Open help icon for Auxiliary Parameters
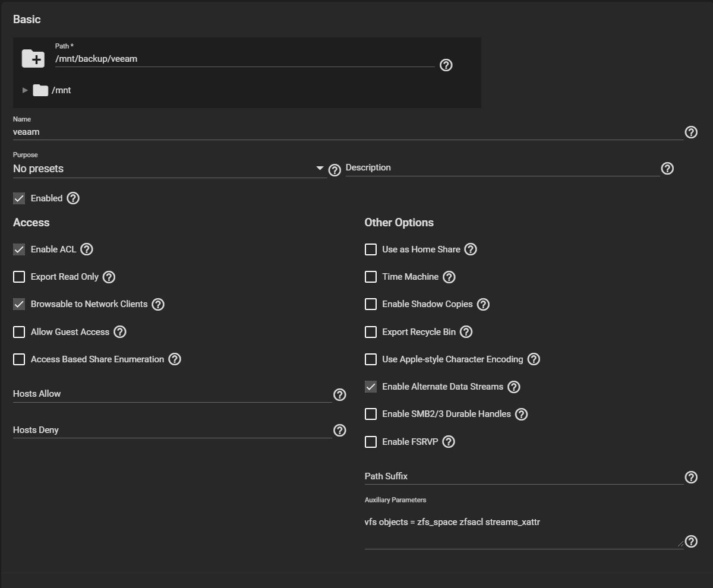This screenshot has height=588, width=713. coord(691,541)
